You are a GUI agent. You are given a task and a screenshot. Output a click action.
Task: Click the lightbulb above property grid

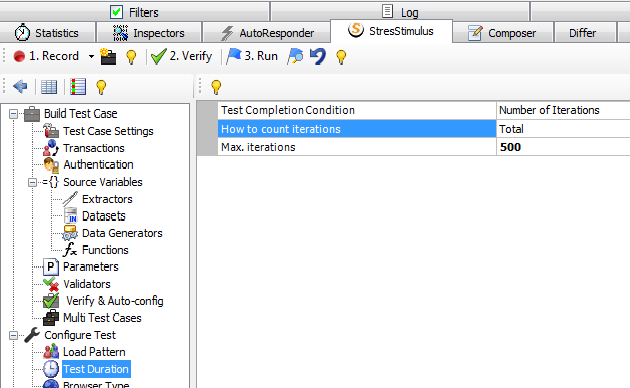click(216, 87)
